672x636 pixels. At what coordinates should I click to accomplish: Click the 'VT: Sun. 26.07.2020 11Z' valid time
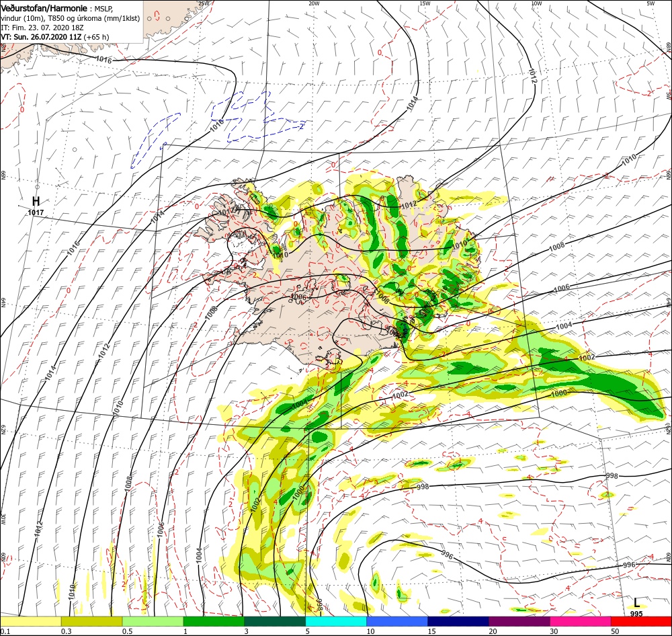[41, 37]
